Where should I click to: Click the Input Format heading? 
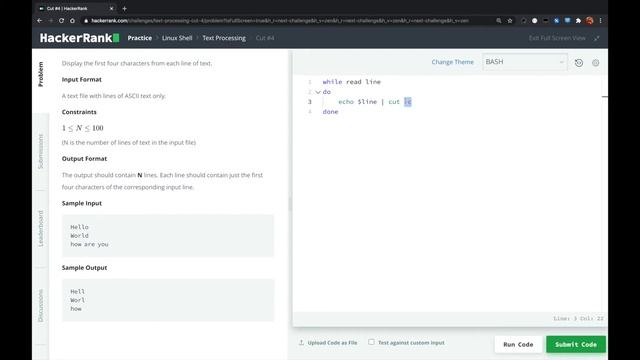[82, 80]
